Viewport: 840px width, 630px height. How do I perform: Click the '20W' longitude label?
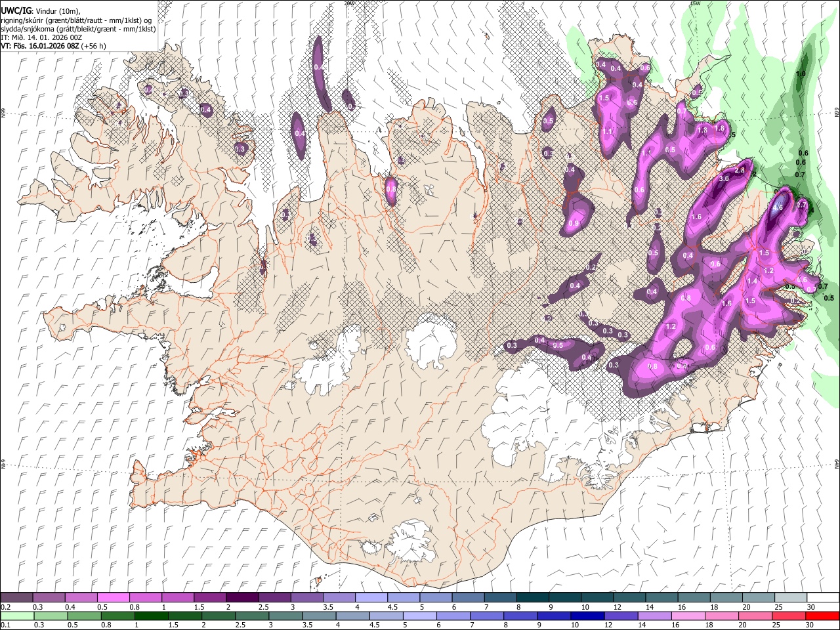point(349,3)
